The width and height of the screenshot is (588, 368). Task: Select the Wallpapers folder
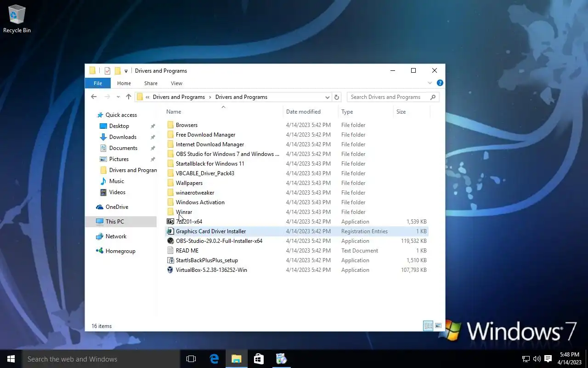point(189,183)
